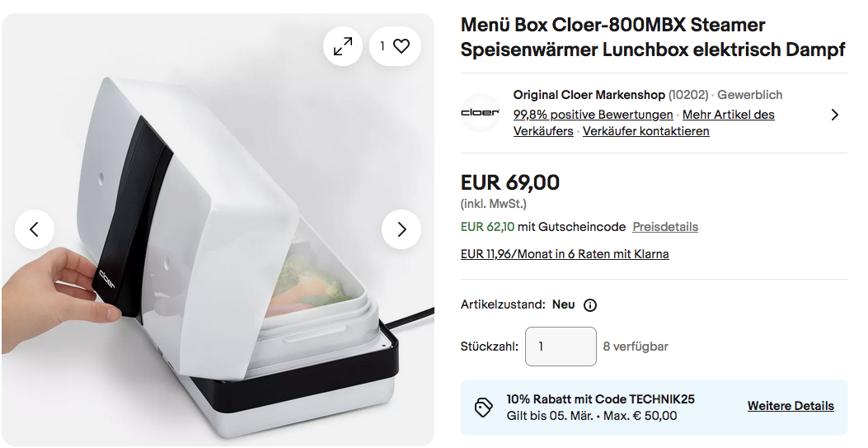Viewport: 868px width, 448px height.
Task: Click the Cloer seller logo
Action: pyautogui.click(x=480, y=113)
